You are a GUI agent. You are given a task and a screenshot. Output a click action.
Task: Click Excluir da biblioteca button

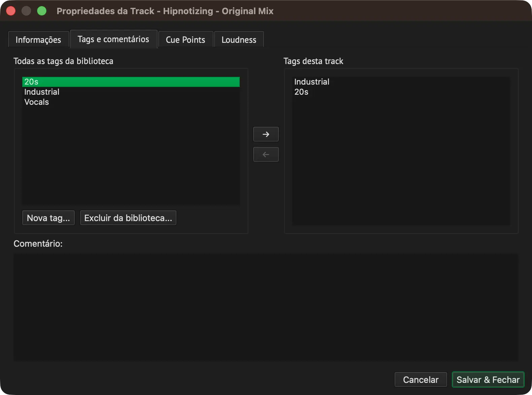tap(128, 218)
